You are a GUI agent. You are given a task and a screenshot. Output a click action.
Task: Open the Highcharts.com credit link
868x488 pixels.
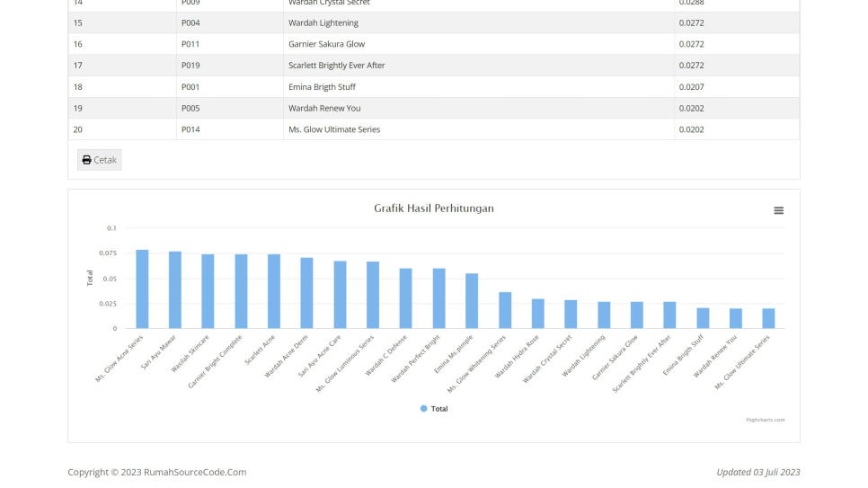(x=766, y=420)
